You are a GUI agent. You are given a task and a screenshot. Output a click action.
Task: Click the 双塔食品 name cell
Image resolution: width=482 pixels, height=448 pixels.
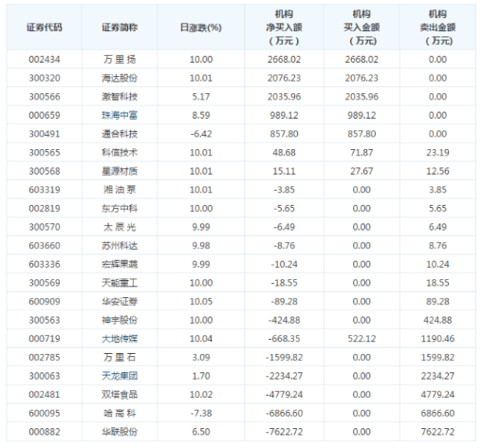120,395
